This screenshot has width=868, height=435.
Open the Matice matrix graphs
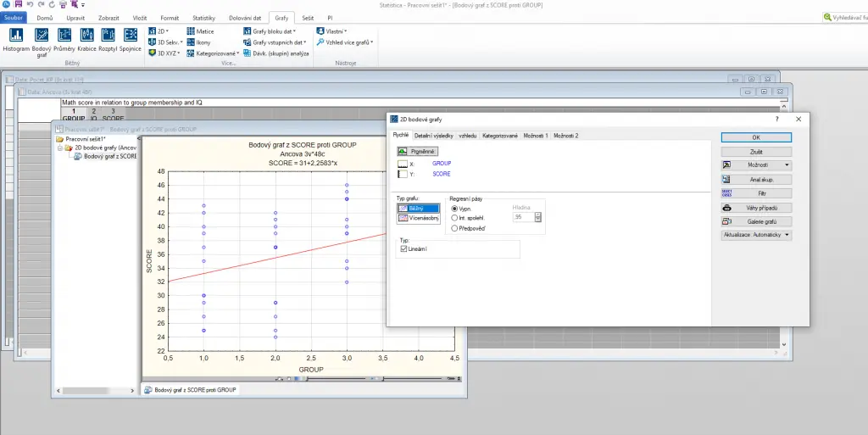tap(200, 31)
